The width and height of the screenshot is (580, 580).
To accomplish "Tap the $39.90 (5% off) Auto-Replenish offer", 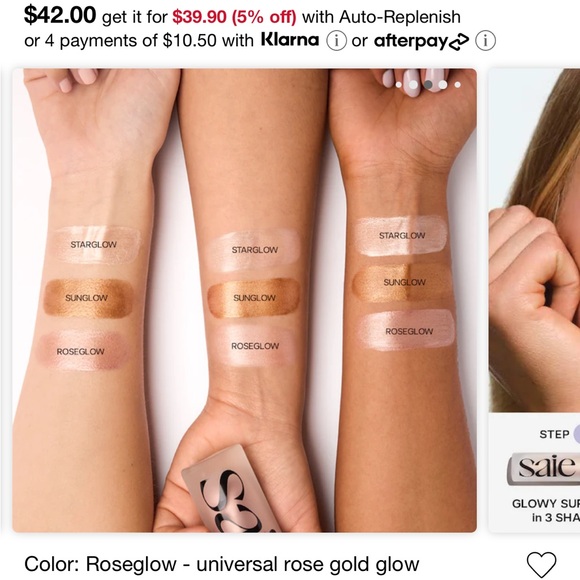I will point(235,17).
